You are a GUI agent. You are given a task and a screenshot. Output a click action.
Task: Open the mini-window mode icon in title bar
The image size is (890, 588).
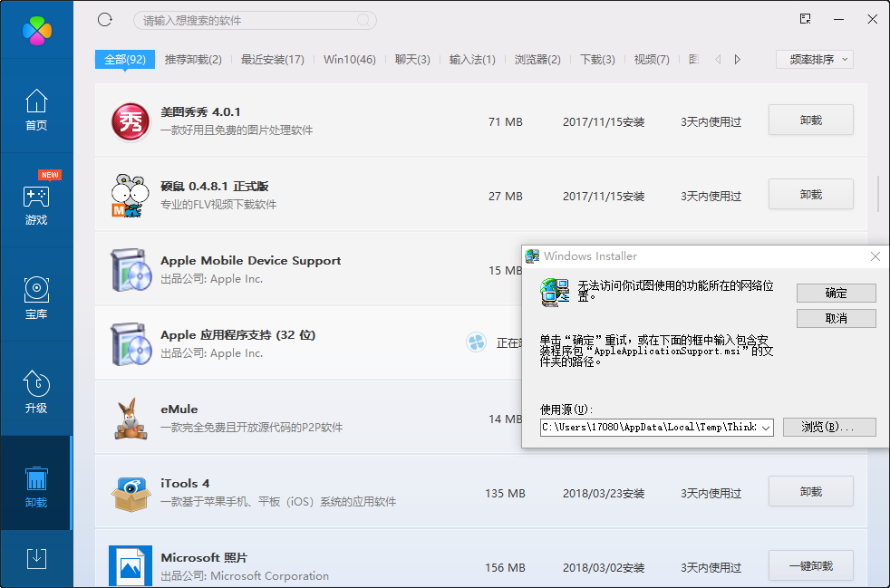pos(805,19)
